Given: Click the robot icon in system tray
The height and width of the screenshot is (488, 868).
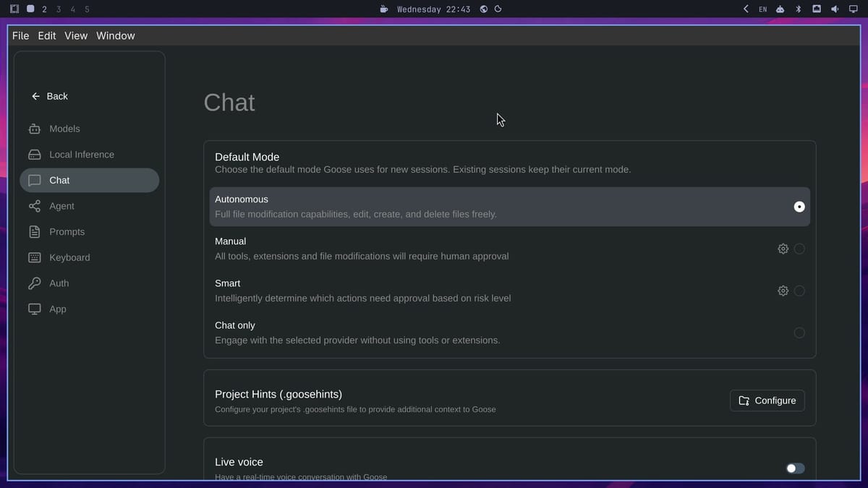Looking at the screenshot, I should click(x=780, y=9).
